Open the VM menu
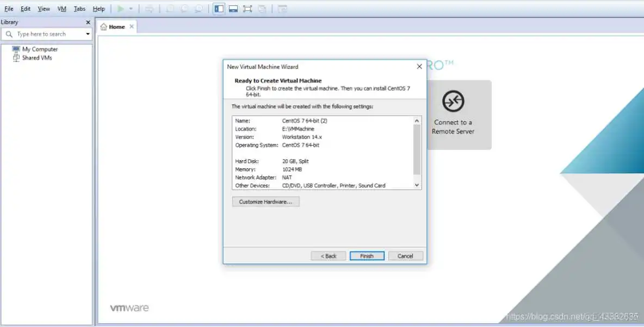The height and width of the screenshot is (327, 644). (x=61, y=8)
